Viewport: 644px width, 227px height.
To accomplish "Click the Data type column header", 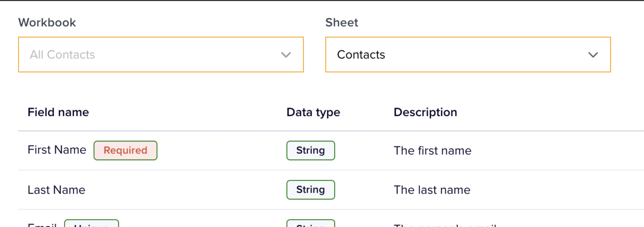I will click(313, 112).
